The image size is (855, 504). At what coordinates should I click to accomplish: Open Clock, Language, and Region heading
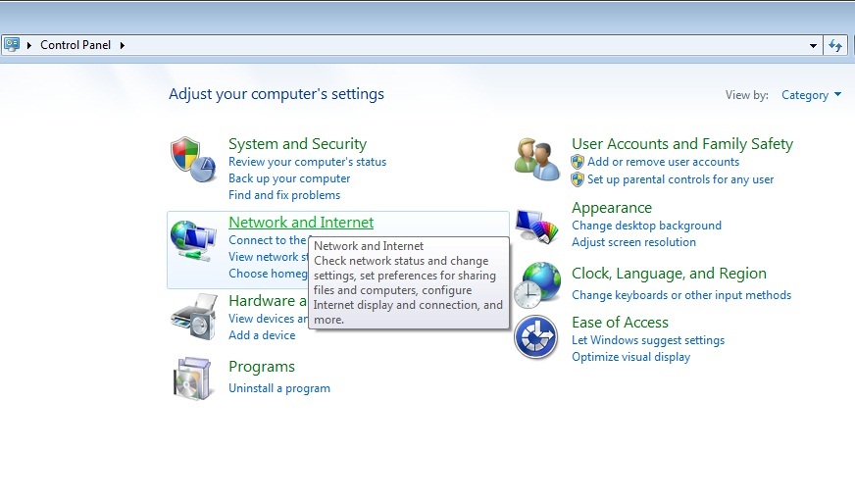[x=669, y=274]
